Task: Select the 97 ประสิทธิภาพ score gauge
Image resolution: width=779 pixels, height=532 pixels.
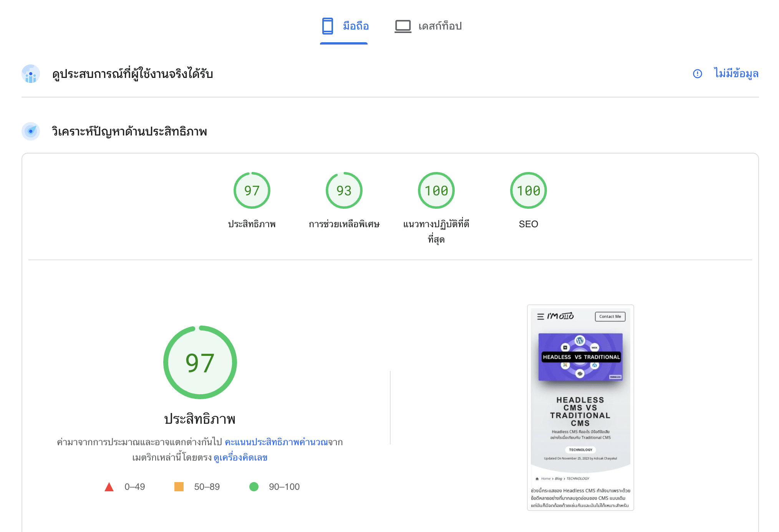Action: tap(252, 191)
